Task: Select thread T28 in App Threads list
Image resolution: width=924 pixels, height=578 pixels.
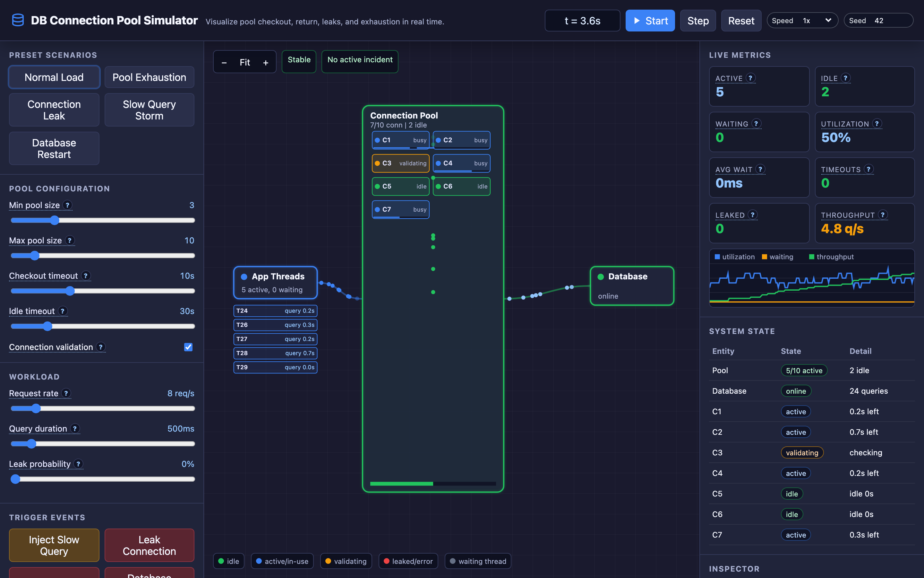Action: coord(275,353)
